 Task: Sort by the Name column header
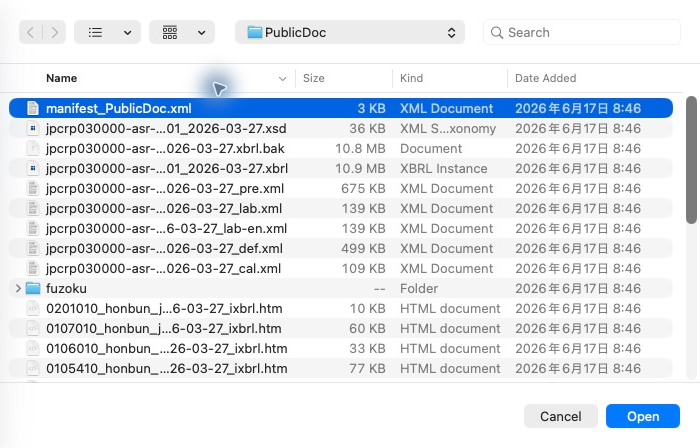click(62, 79)
